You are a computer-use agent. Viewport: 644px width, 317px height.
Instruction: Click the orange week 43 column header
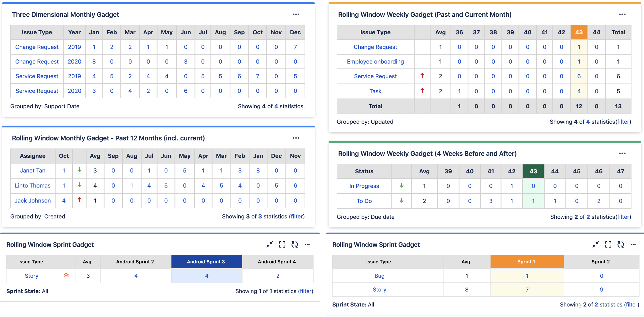click(579, 32)
